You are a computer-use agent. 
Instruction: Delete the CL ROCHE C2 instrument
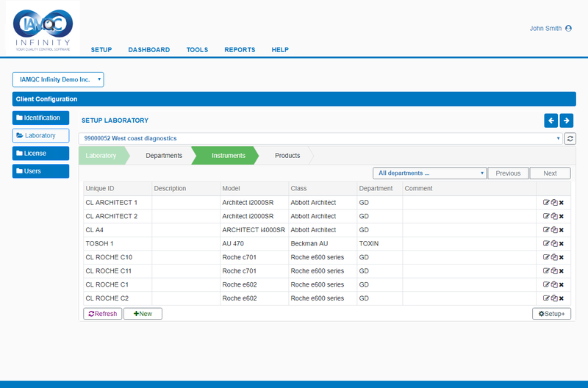click(x=562, y=298)
